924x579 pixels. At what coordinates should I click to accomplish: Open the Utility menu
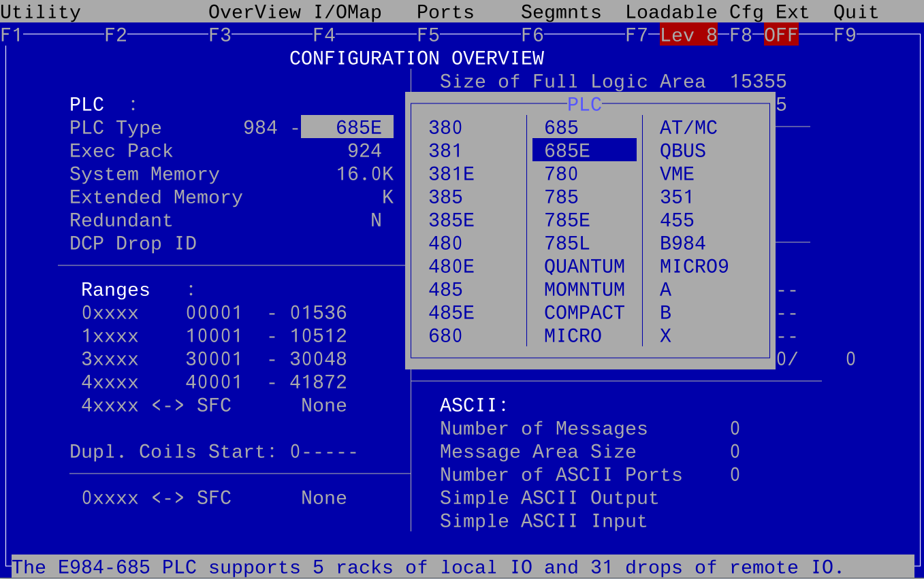pos(40,12)
